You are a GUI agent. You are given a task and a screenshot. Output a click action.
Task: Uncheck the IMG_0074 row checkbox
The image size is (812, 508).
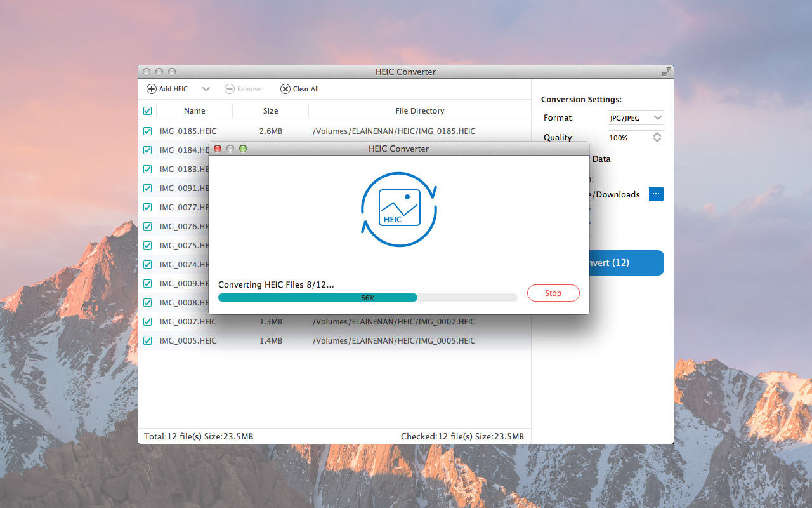[x=148, y=264]
